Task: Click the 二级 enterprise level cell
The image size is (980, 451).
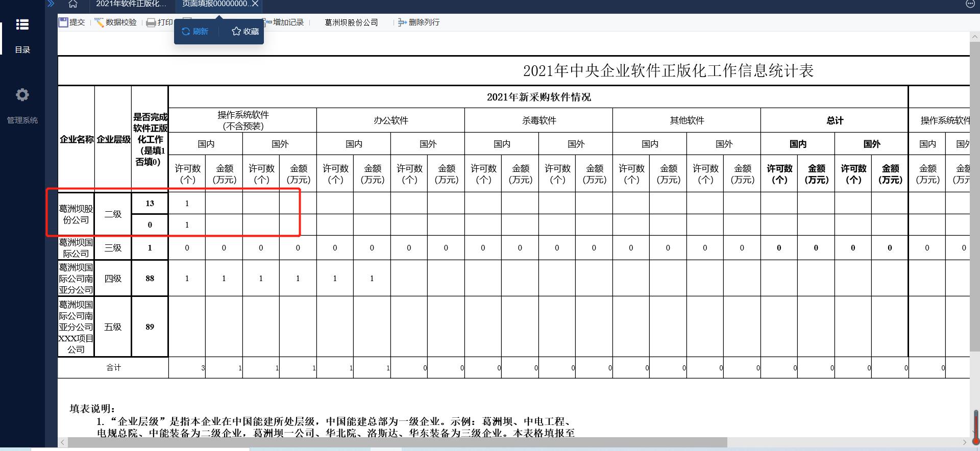Action: [113, 214]
